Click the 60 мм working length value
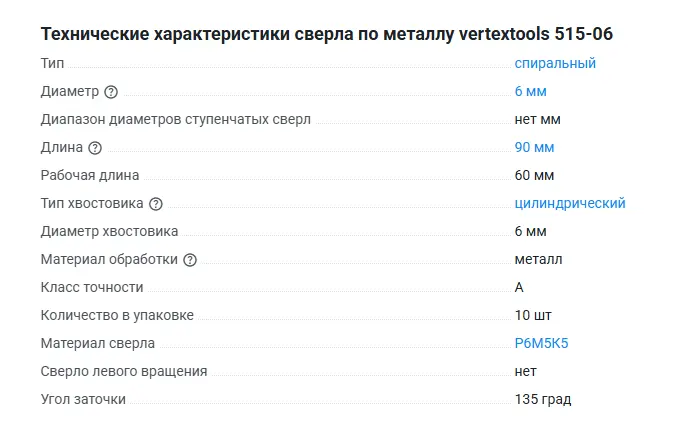The image size is (673, 435). point(534,175)
